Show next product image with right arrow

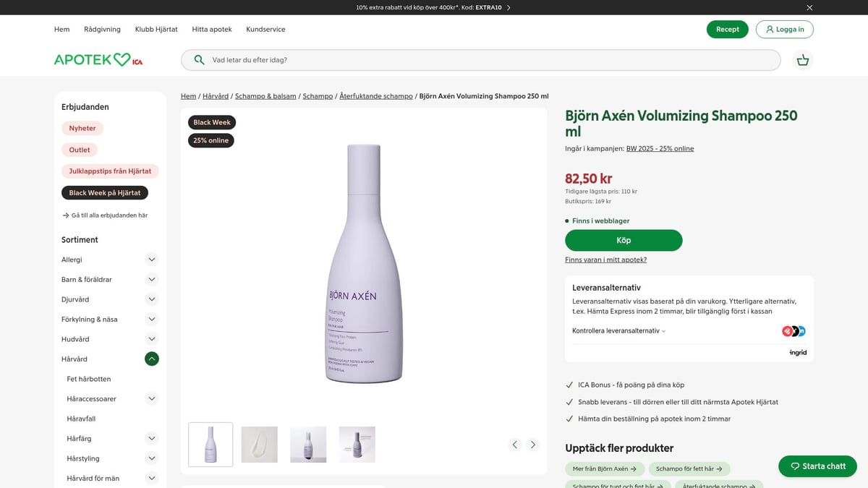pos(533,444)
